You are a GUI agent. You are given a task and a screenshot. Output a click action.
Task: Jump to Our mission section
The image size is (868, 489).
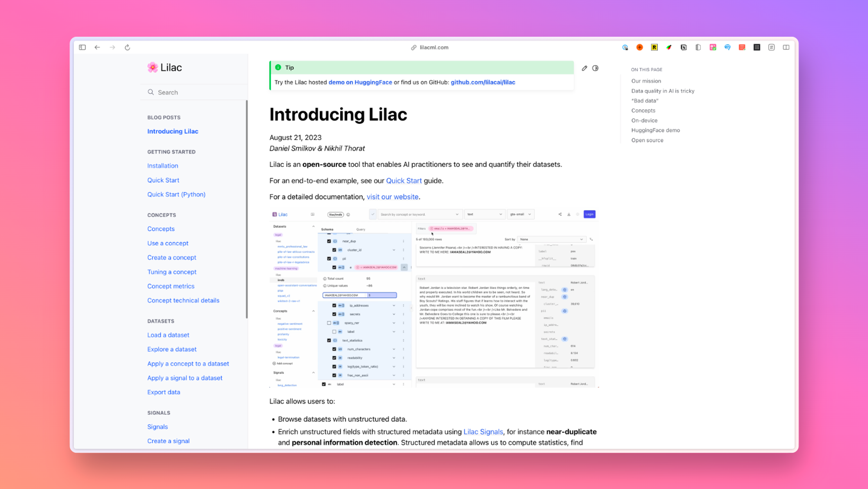coord(646,81)
